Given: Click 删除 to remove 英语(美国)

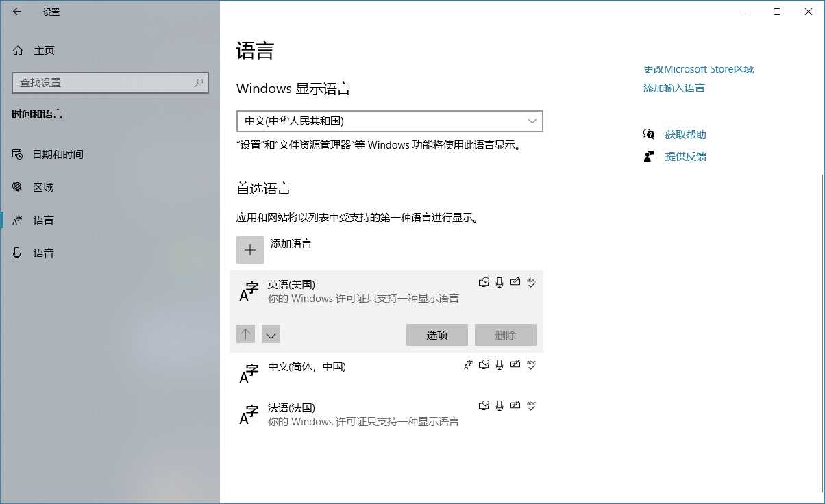Looking at the screenshot, I should [x=505, y=335].
